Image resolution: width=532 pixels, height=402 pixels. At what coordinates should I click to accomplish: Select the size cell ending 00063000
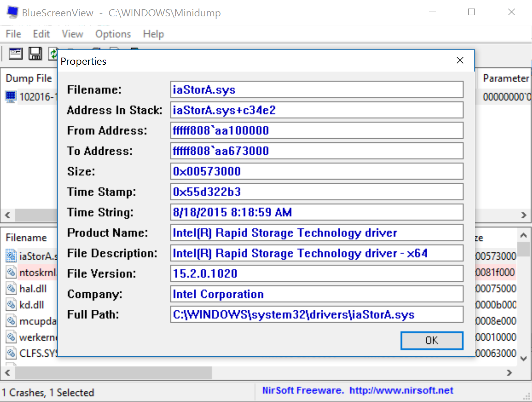(x=496, y=353)
